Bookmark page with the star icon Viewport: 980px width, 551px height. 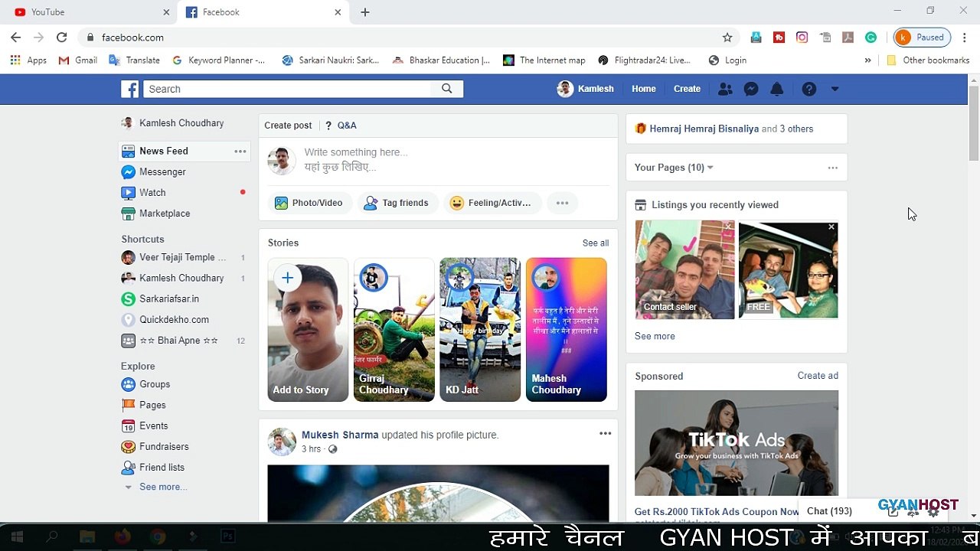(727, 37)
